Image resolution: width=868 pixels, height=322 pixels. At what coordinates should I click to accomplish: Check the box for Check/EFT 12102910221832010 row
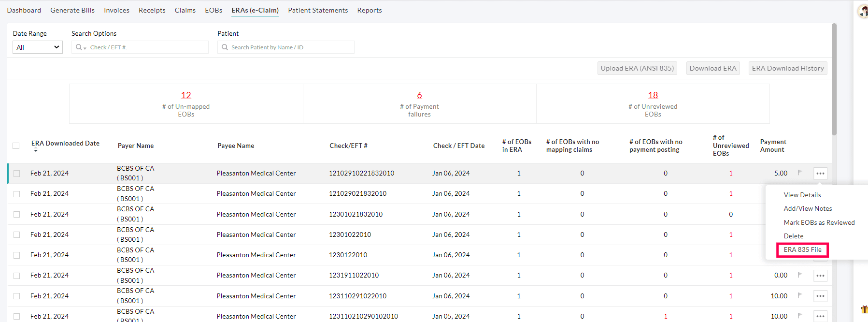click(x=17, y=174)
